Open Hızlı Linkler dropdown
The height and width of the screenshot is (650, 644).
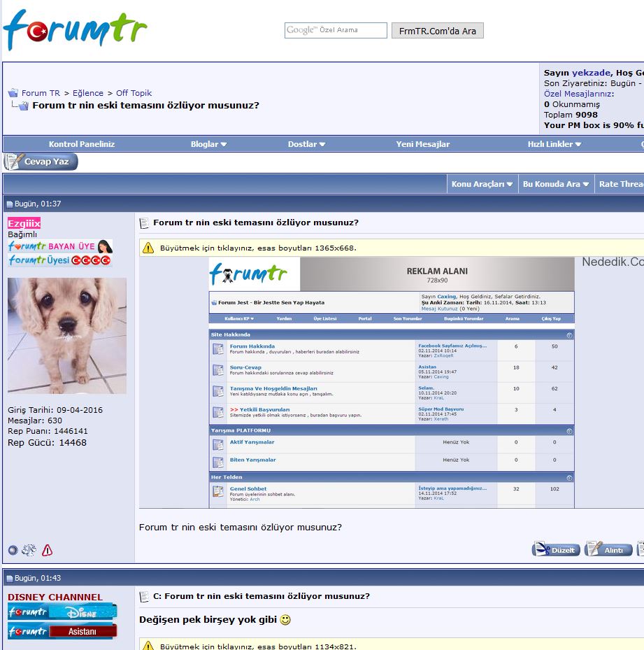tap(554, 144)
